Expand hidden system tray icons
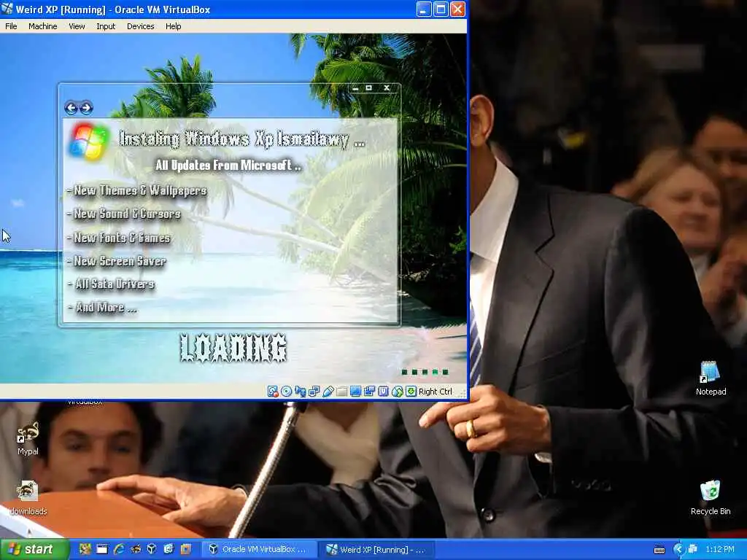 pos(679,549)
